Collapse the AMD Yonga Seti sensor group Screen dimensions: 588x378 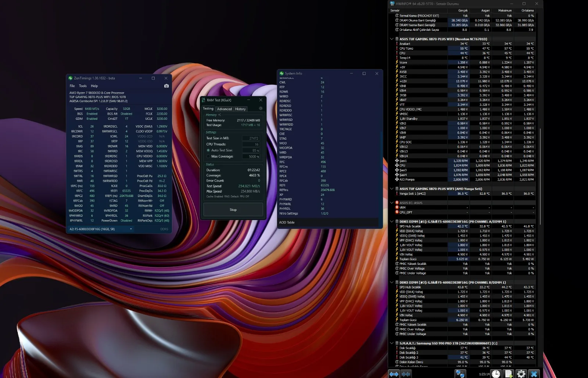tap(392, 189)
